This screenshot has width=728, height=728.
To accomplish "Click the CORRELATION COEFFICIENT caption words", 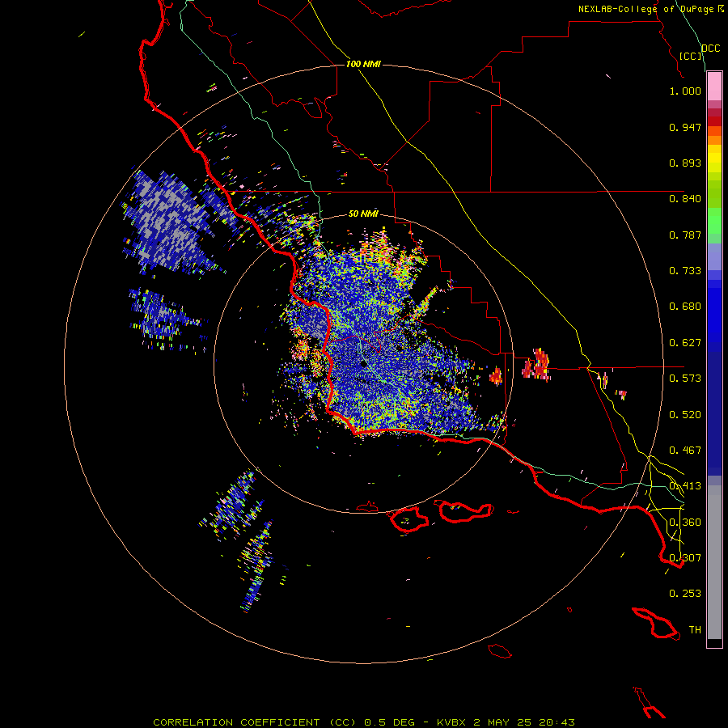I will (x=236, y=722).
